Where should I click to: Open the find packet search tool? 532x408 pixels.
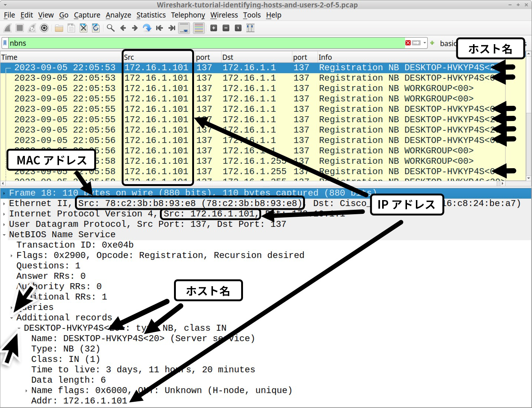[110, 28]
